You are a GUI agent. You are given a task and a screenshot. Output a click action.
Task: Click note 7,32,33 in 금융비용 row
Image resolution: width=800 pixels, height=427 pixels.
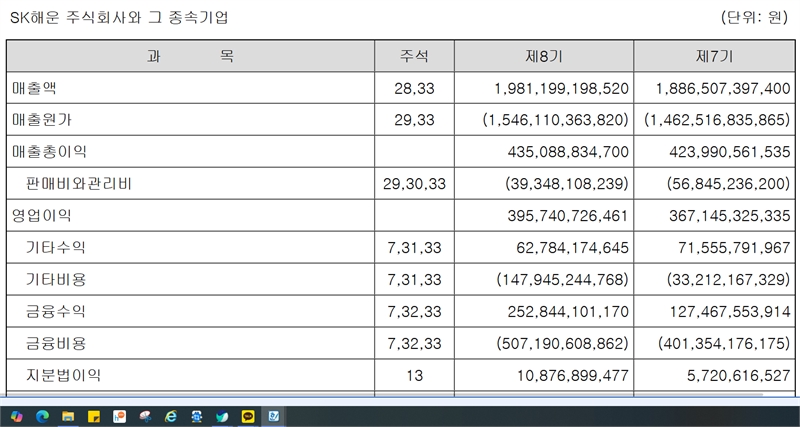[x=414, y=344]
